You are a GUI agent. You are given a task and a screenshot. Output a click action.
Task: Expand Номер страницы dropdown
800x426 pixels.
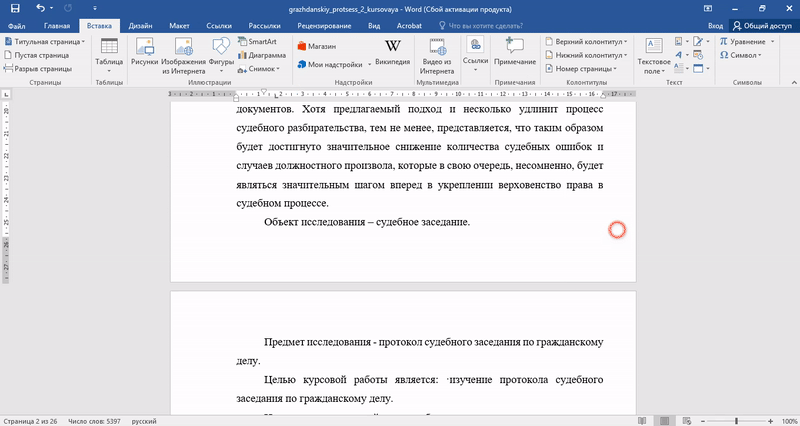[x=584, y=69]
